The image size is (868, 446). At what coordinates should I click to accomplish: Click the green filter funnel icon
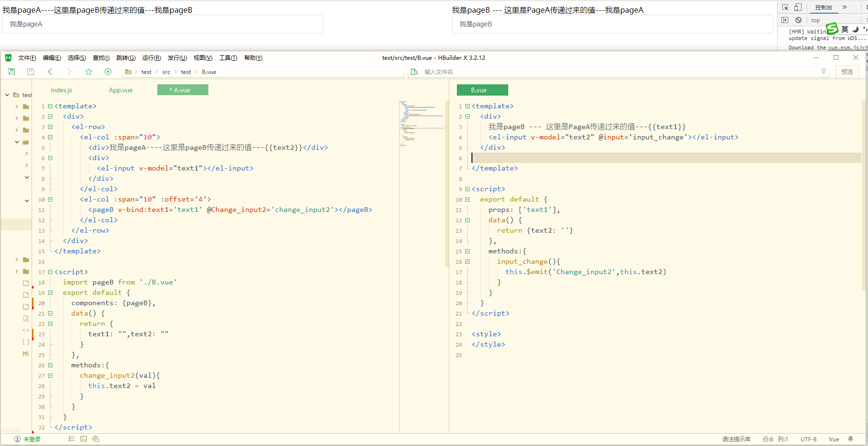point(824,72)
